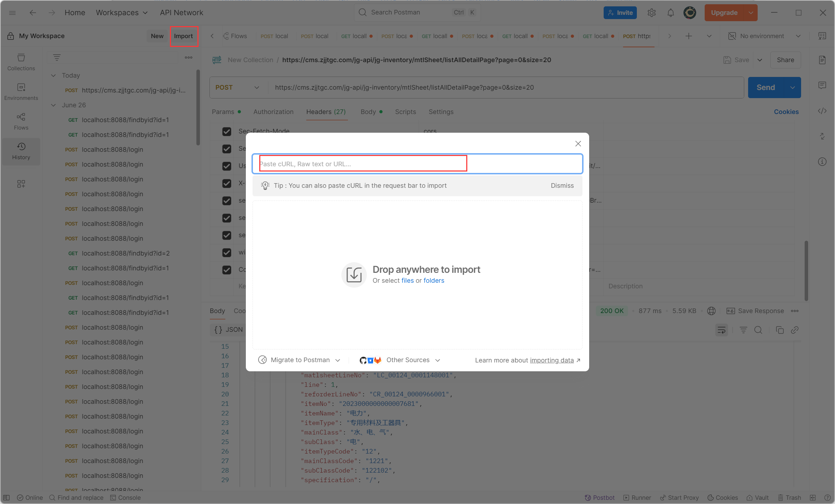
Task: Open the Environments sidebar panel
Action: [x=21, y=92]
